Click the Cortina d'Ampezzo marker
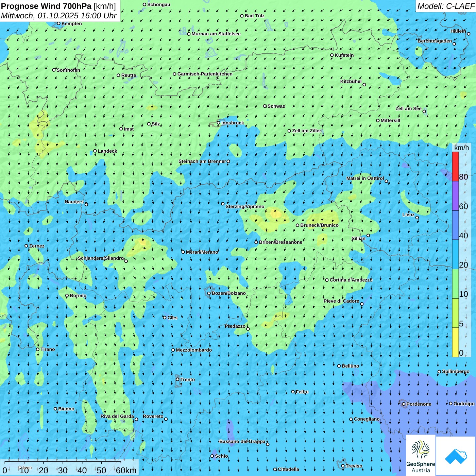 point(327,280)
